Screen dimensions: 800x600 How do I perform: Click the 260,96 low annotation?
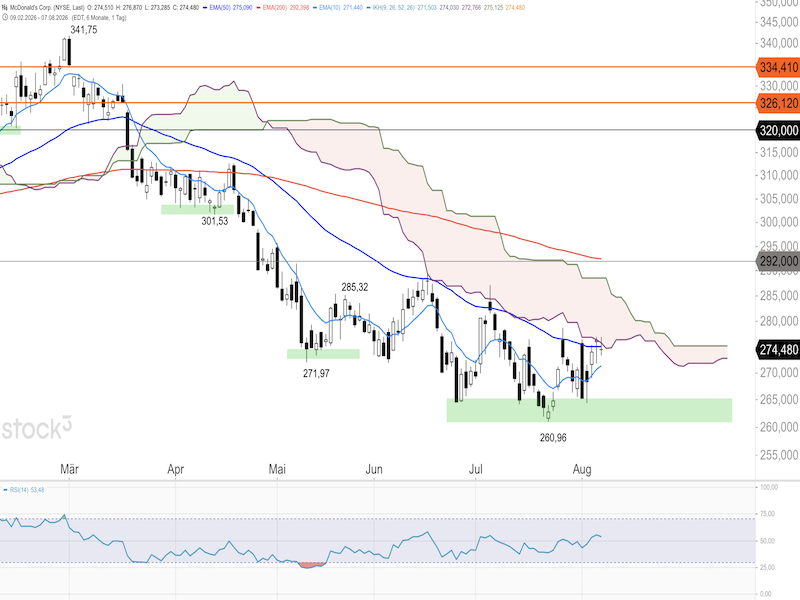(553, 438)
